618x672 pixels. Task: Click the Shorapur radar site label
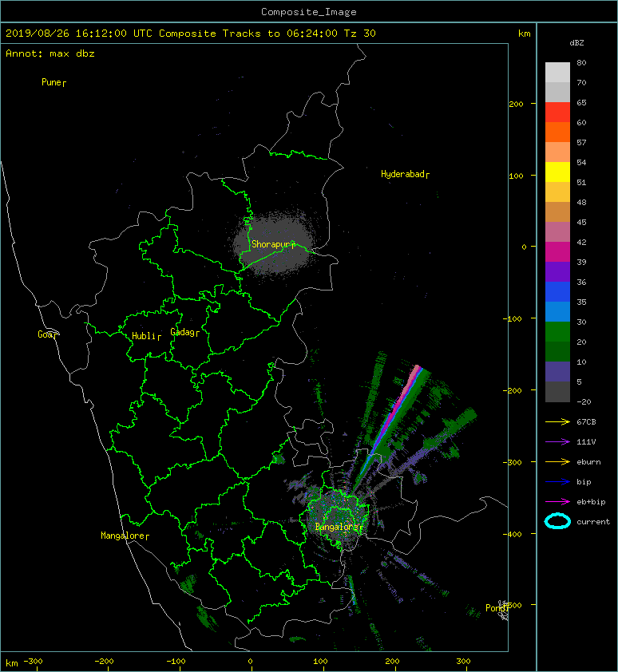coord(273,244)
